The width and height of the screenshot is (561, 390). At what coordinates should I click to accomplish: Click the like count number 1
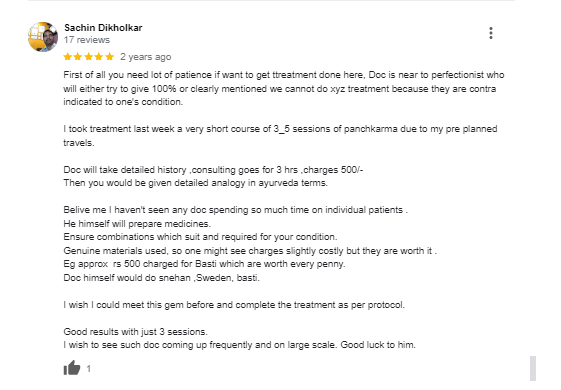pos(89,369)
